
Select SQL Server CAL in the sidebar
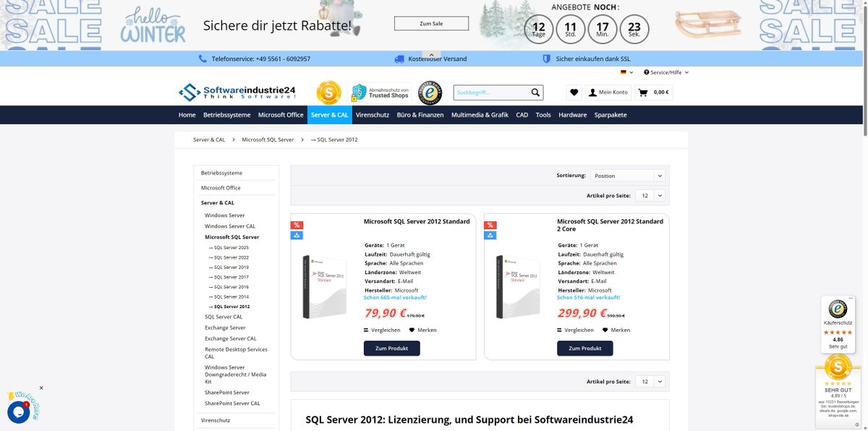(x=224, y=317)
